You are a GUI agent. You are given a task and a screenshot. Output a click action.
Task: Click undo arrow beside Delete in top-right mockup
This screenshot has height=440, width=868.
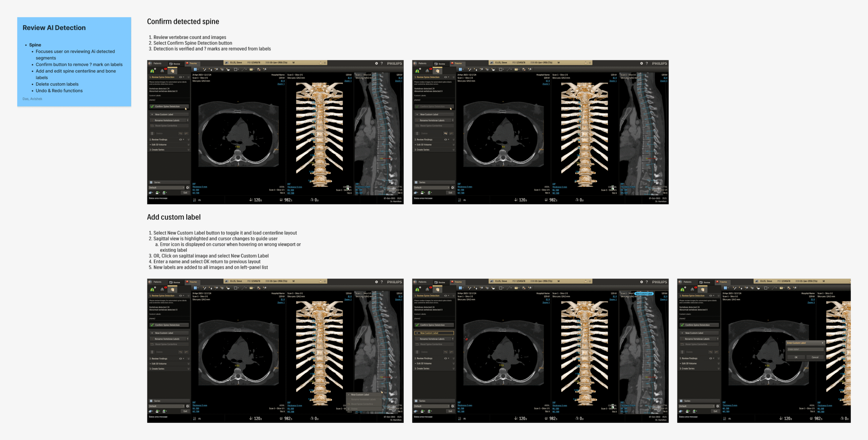tap(445, 133)
